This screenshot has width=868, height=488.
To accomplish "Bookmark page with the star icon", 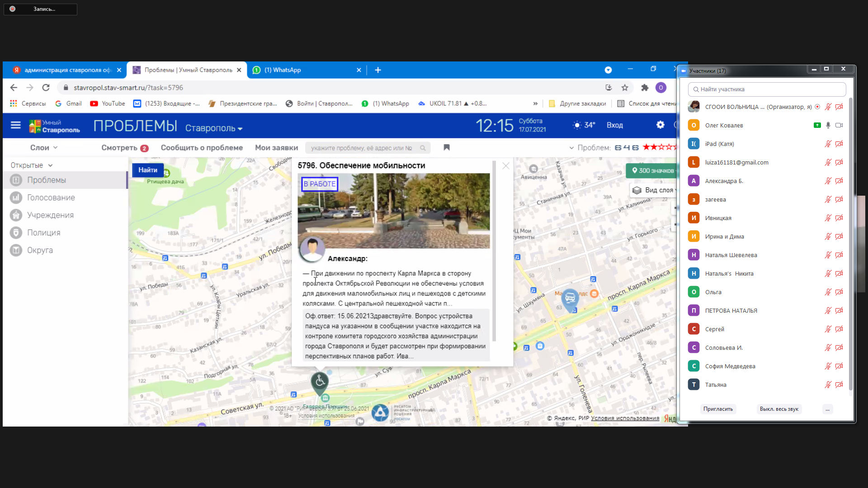I will coord(625,88).
